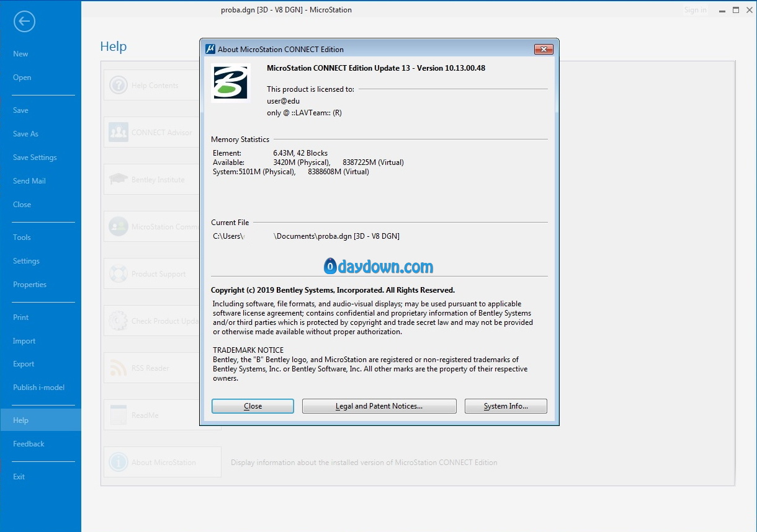The image size is (757, 532).
Task: Select the highlighted Help sidebar item
Action: [40, 420]
